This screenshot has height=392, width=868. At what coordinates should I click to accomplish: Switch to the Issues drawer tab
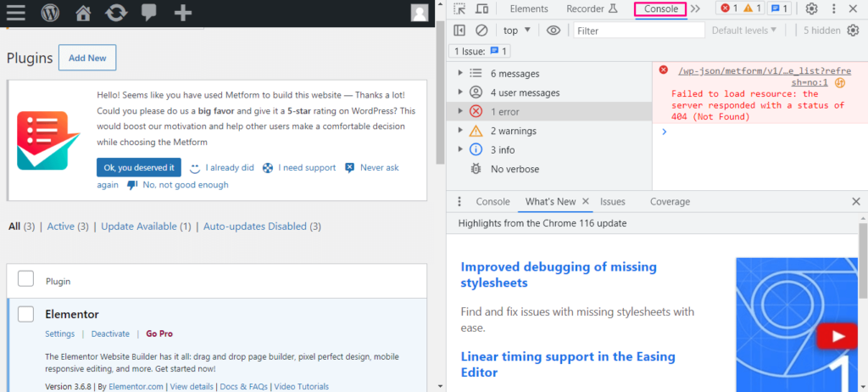pos(612,202)
